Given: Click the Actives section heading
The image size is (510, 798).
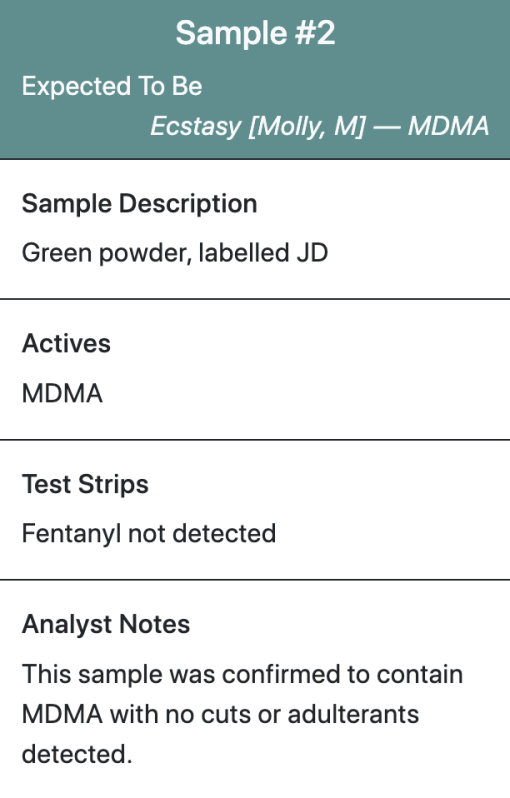Looking at the screenshot, I should [x=66, y=344].
